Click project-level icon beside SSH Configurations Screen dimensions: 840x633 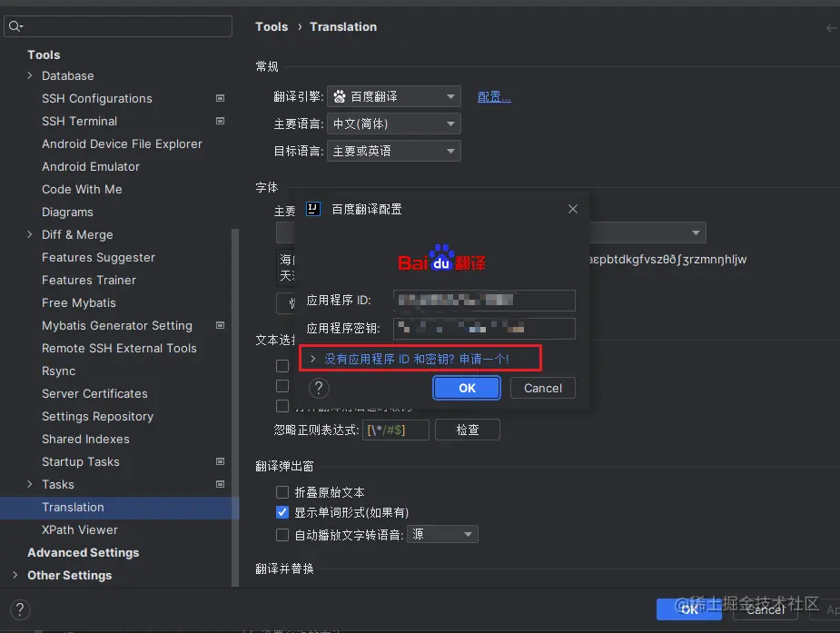point(220,99)
